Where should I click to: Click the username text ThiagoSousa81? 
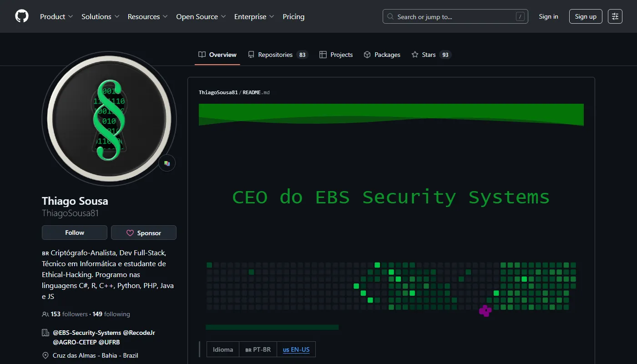(x=71, y=213)
